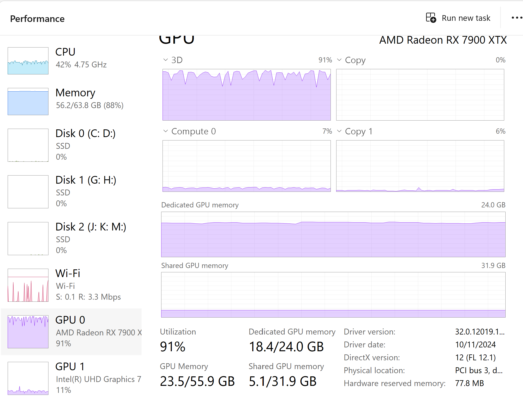Click the Disk 1 mini graph thumbnail

tap(28, 192)
